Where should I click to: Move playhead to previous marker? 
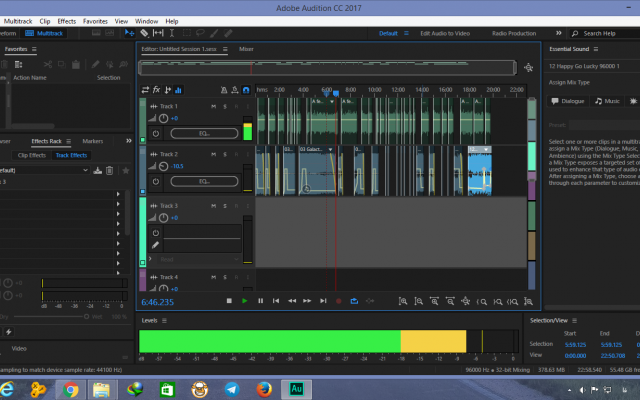point(276,301)
